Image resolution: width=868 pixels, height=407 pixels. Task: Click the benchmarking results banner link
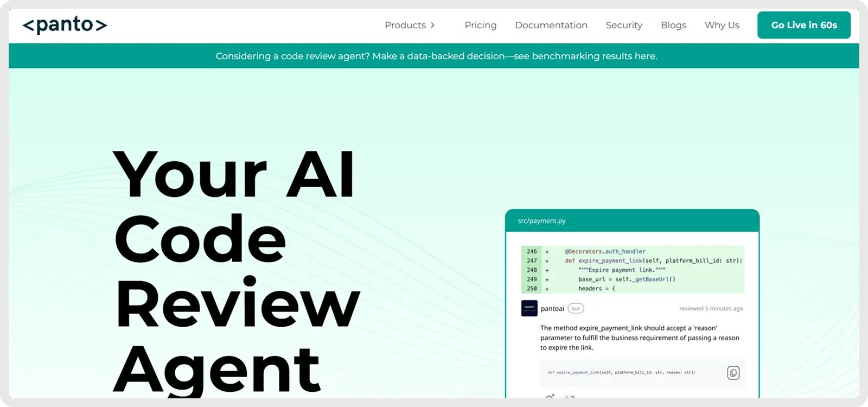tap(436, 56)
